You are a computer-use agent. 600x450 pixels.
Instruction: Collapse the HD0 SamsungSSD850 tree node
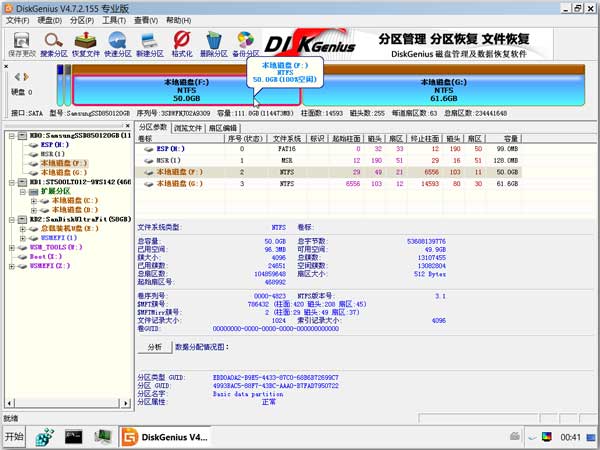click(12, 136)
